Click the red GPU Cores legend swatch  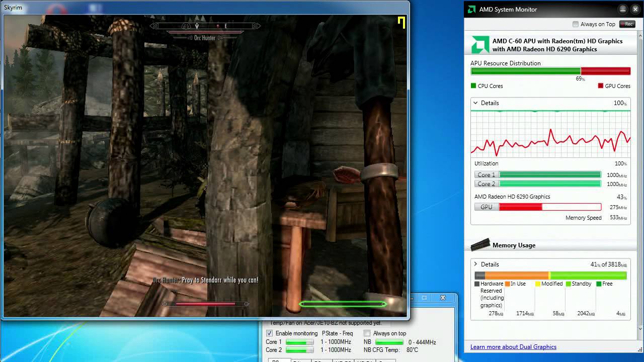pos(600,86)
